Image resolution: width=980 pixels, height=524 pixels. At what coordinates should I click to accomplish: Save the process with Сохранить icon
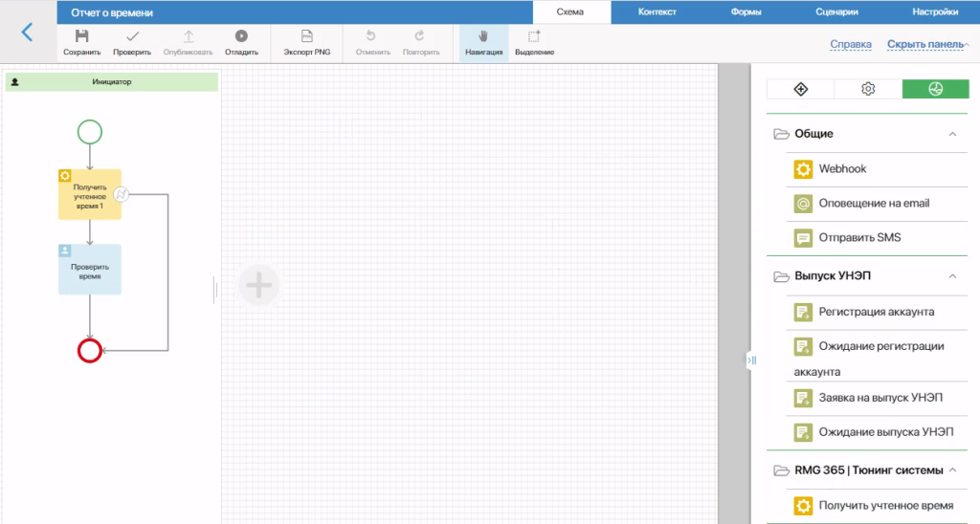[x=82, y=36]
